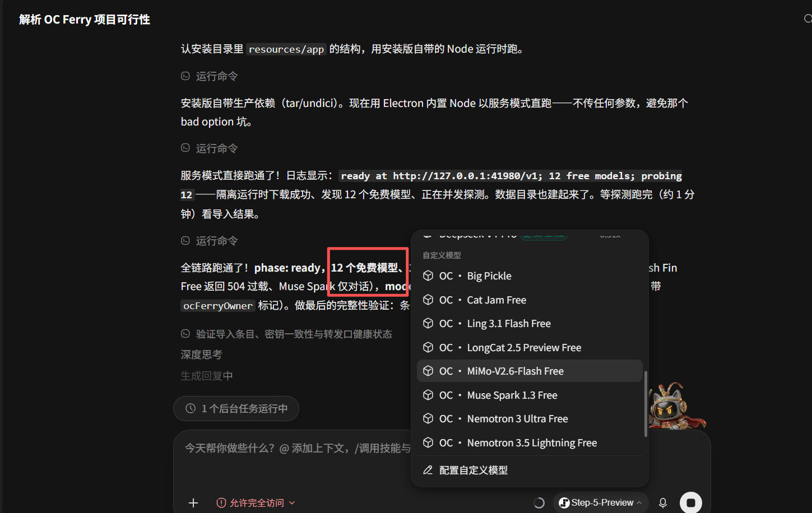
Task: Click the search icon in the header
Action: tap(808, 19)
